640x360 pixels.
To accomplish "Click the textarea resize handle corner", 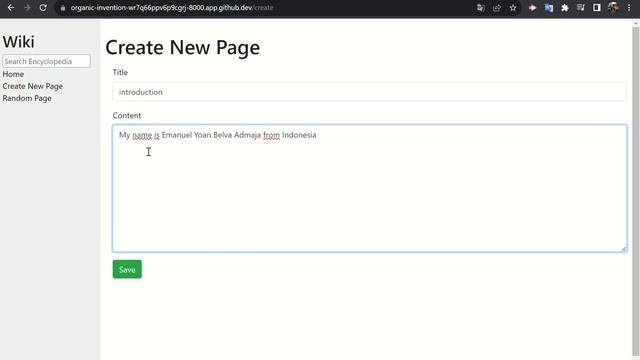I will coord(624,249).
